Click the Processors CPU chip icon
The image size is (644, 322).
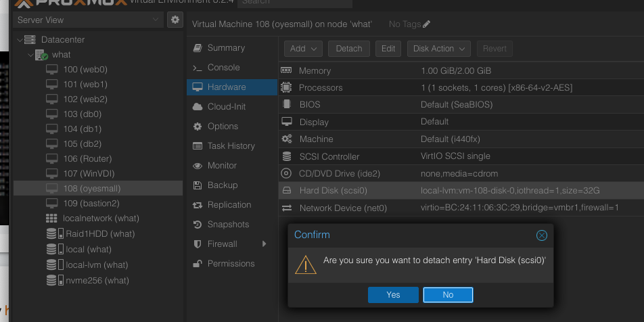point(286,87)
